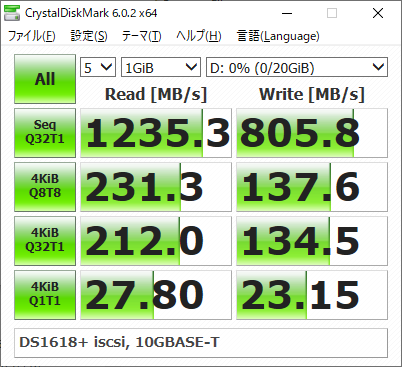The width and height of the screenshot is (402, 367).
Task: Minimize the CrystalDiskMark window
Action: tap(287, 13)
